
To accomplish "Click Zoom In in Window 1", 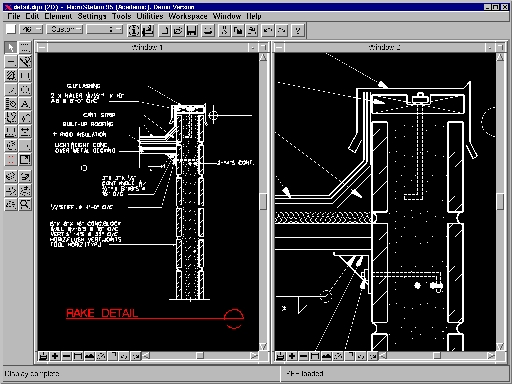I will coord(55,356).
